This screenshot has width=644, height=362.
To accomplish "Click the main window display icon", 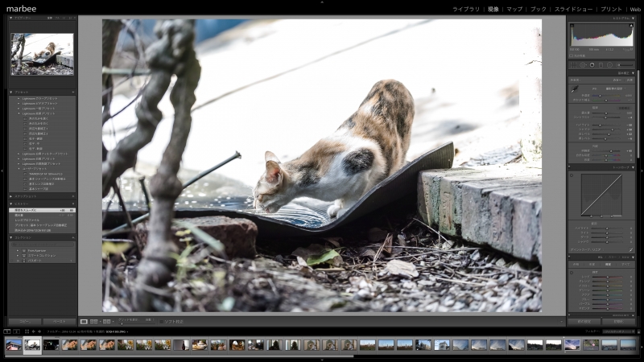I will click(7, 331).
